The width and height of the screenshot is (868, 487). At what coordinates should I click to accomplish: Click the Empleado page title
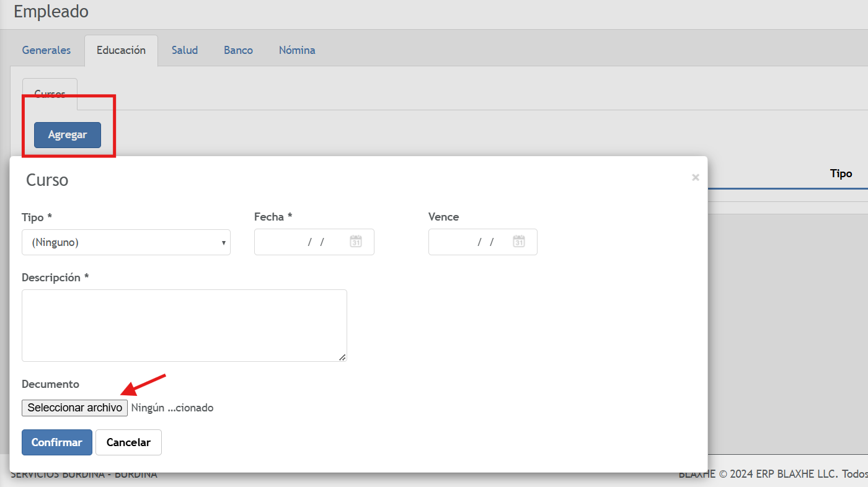(x=51, y=11)
